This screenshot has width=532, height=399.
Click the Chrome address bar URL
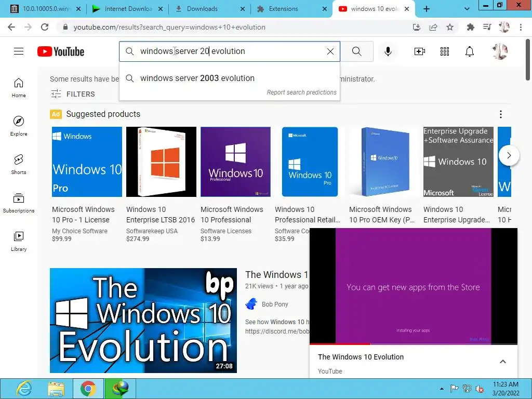(169, 27)
